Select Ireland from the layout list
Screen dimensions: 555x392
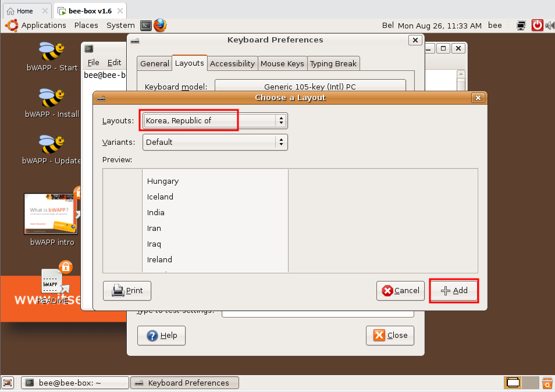(x=159, y=259)
